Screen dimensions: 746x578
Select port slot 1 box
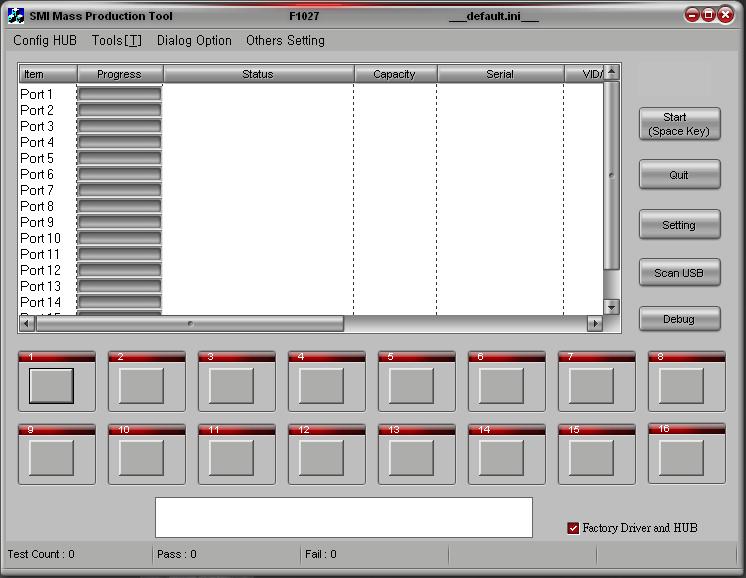pyautogui.click(x=51, y=386)
